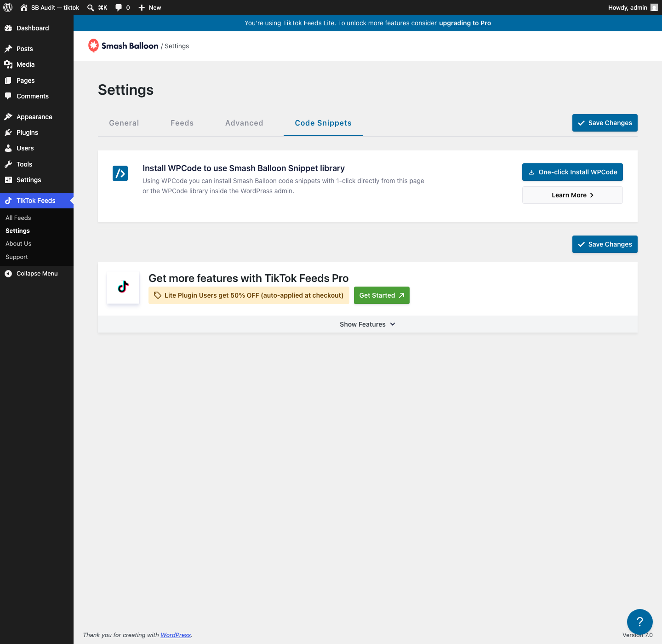Open the help question mark button
This screenshot has height=644, width=662.
point(639,621)
